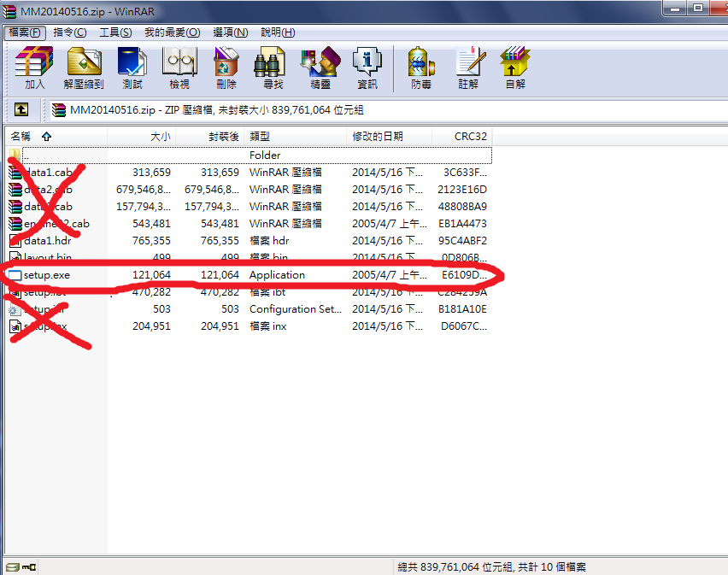Click the 刪除 (Delete) toolbar icon

(226, 67)
